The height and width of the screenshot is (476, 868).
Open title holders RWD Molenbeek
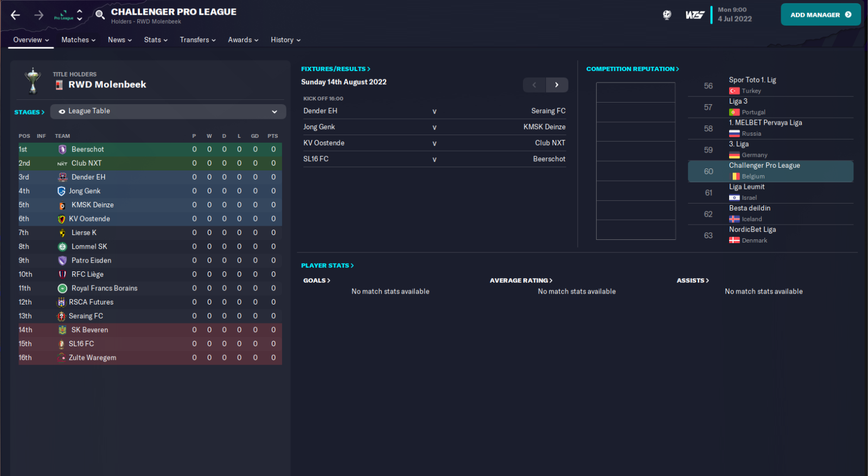tap(107, 85)
